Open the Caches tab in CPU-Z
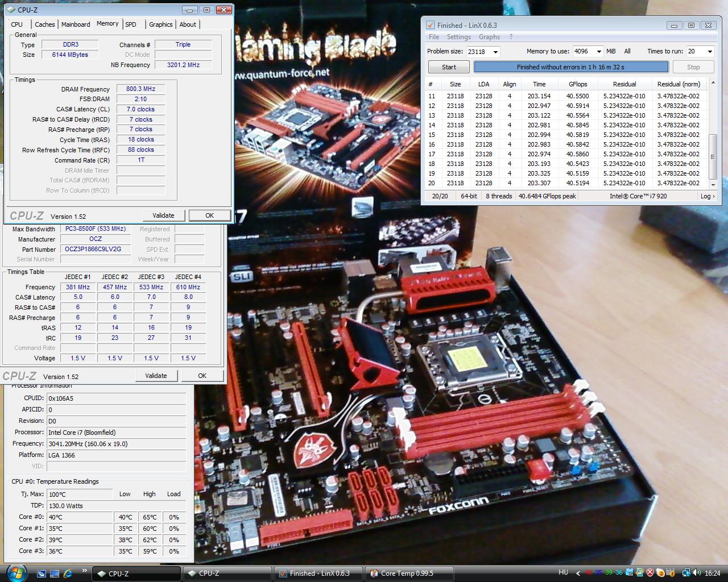 point(44,24)
